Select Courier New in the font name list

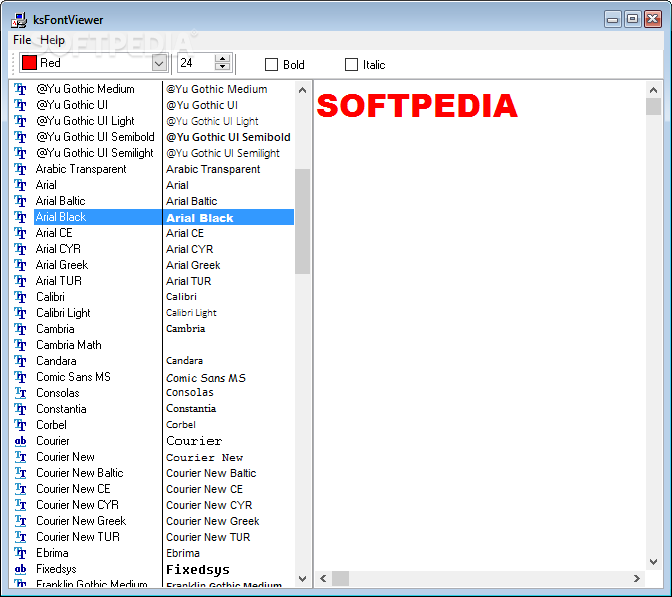(65, 457)
